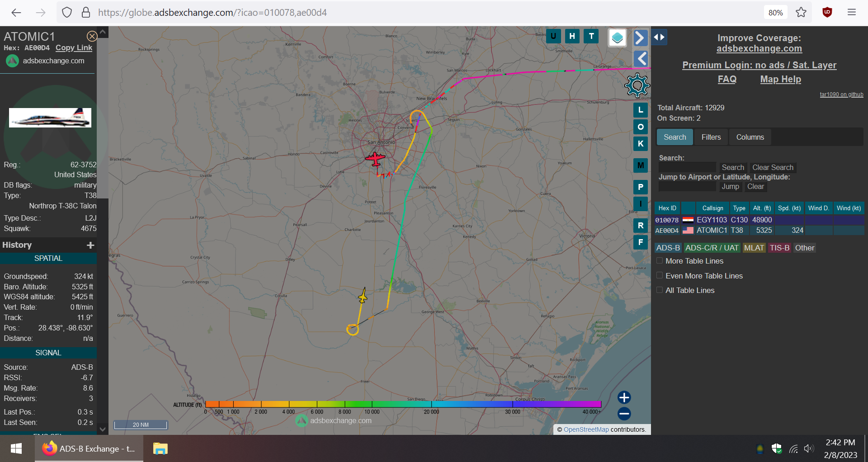Image resolution: width=868 pixels, height=462 pixels.
Task: Click the Clear Search button
Action: pyautogui.click(x=773, y=167)
